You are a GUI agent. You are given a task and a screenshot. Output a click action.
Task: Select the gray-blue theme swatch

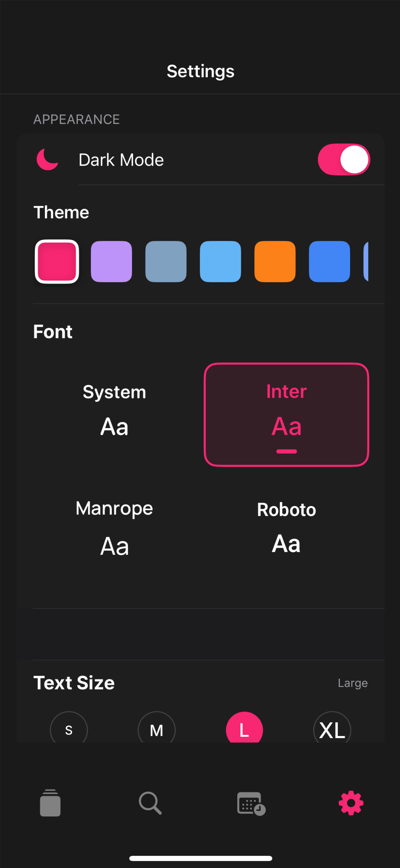(166, 261)
